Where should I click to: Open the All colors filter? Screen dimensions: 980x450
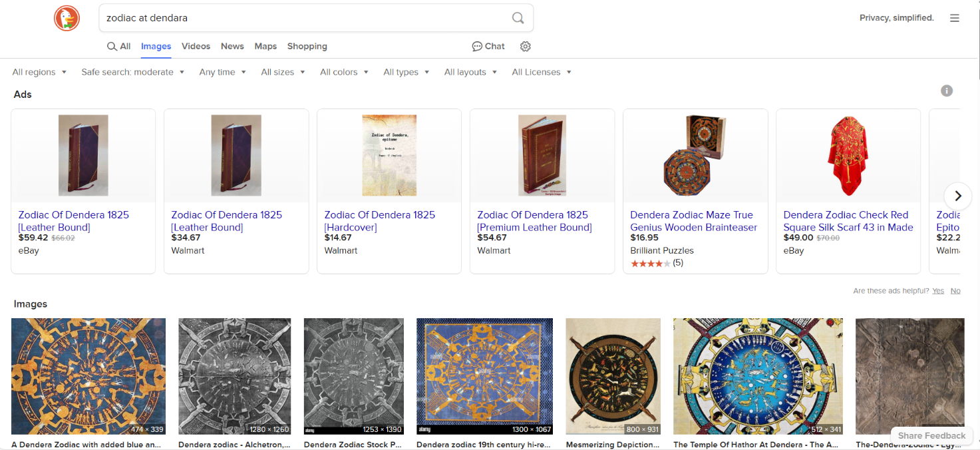click(344, 72)
